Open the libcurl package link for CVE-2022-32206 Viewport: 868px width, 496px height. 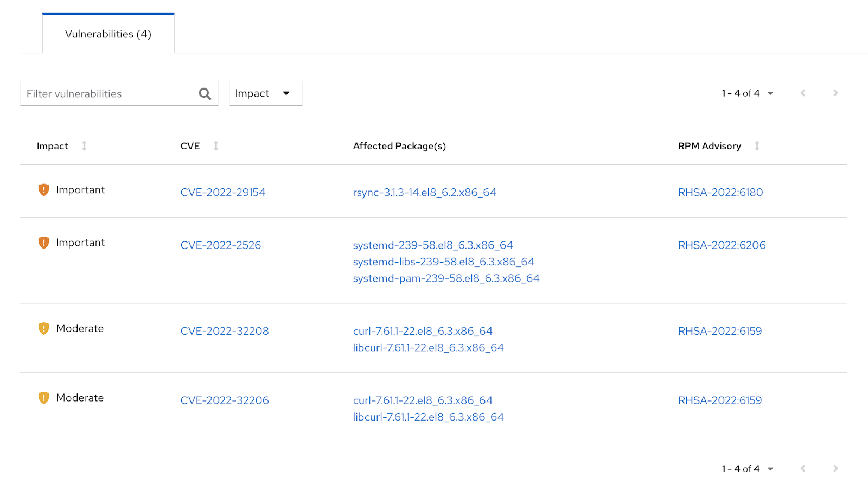[427, 417]
